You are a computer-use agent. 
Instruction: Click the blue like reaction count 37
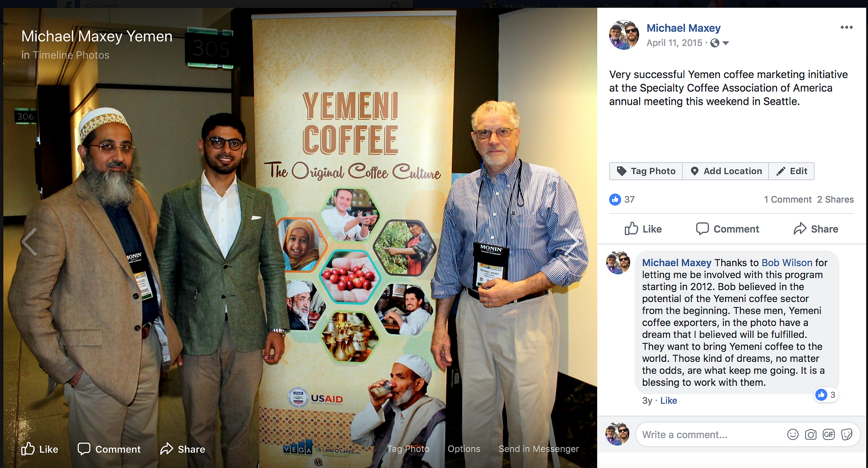pyautogui.click(x=622, y=199)
